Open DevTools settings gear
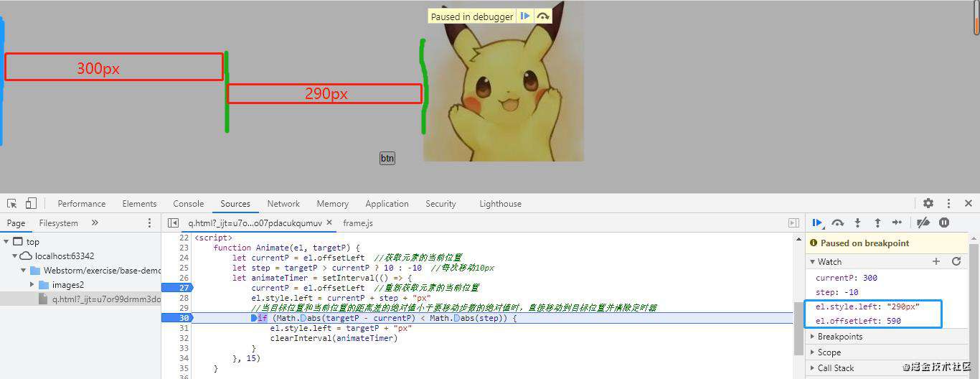 pos(928,204)
